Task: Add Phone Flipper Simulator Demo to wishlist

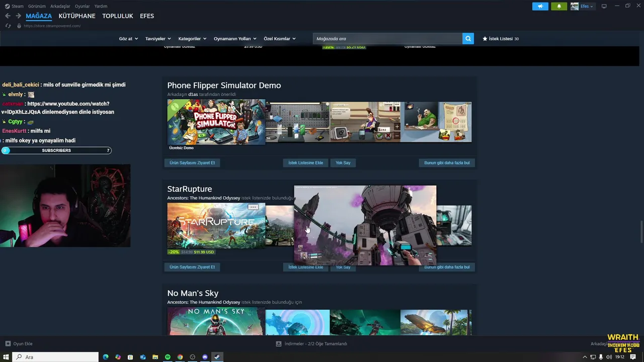Action: [x=305, y=163]
